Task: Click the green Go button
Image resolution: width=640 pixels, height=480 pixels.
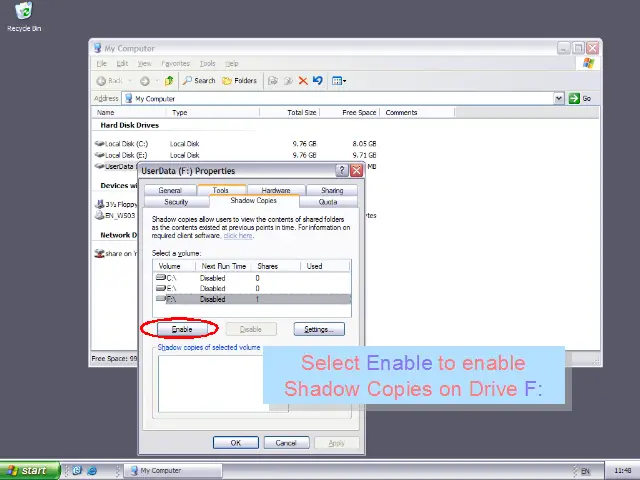Action: tap(580, 98)
